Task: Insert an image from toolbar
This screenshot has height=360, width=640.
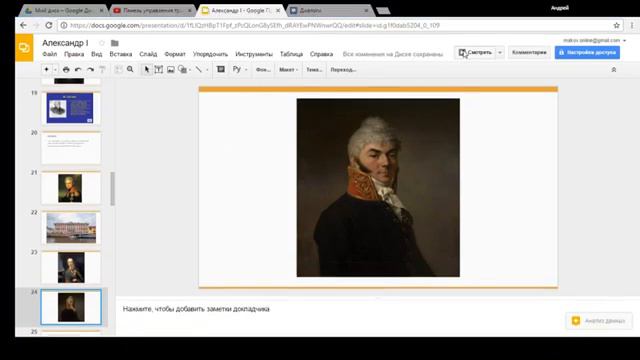Action: point(171,70)
